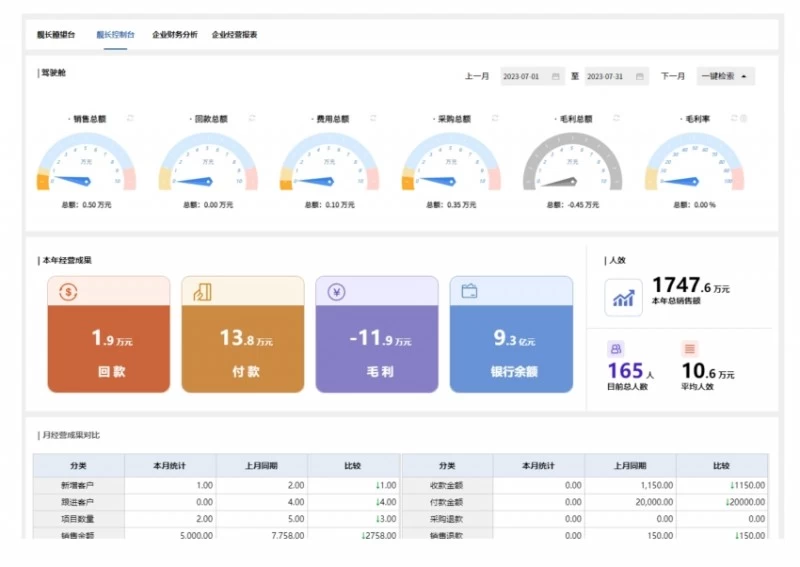Open end date picker 2023-07-31

tap(615, 76)
